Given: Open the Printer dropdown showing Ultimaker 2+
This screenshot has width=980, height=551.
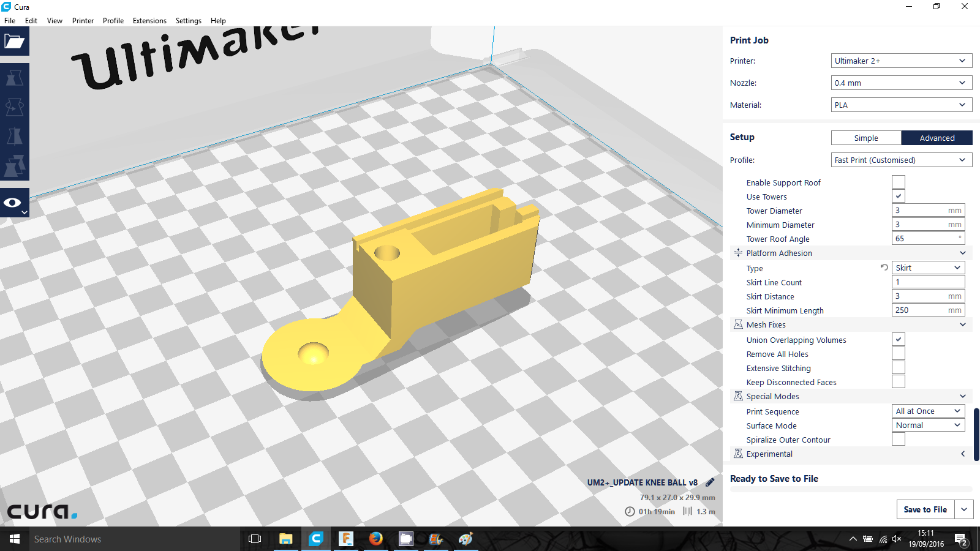Looking at the screenshot, I should coord(901,61).
